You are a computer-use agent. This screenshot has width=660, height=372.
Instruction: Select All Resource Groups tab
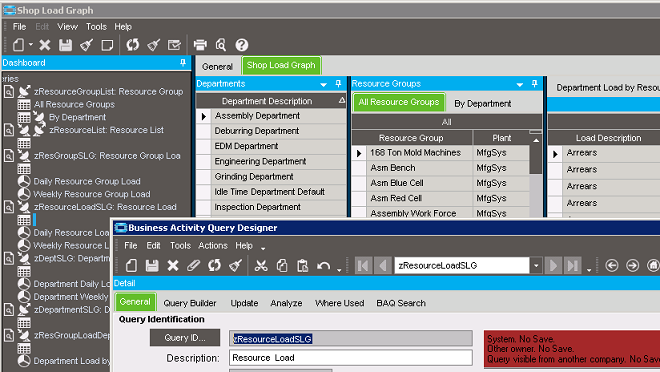click(399, 102)
